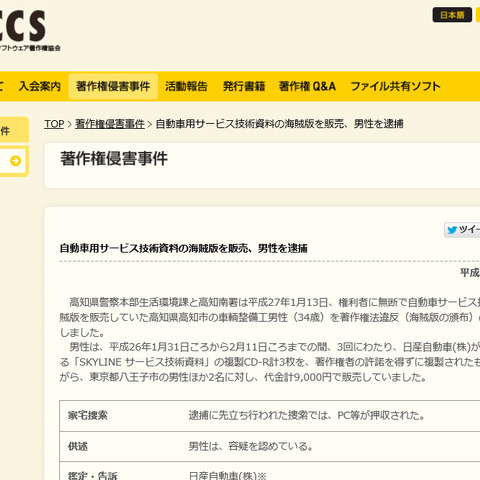Click the text 男性は、容疑を認めている。

(251, 446)
